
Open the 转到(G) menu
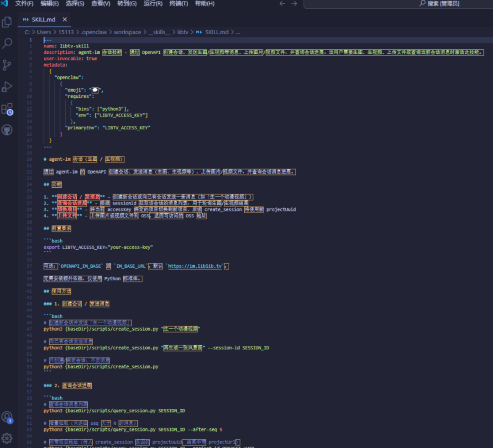[127, 4]
